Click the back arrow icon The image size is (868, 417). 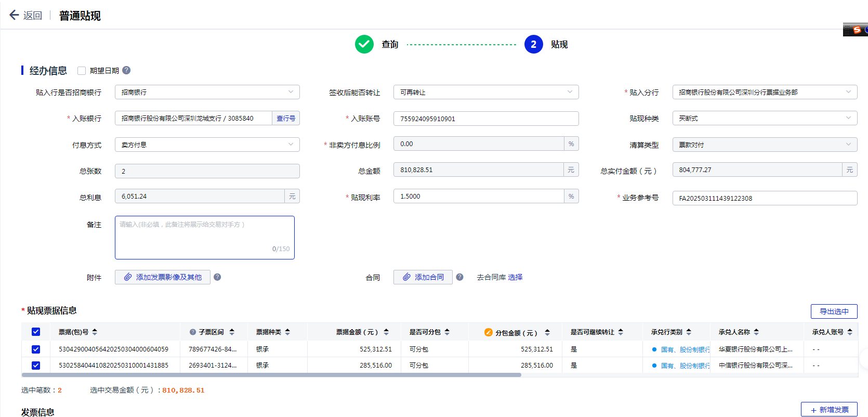click(14, 15)
